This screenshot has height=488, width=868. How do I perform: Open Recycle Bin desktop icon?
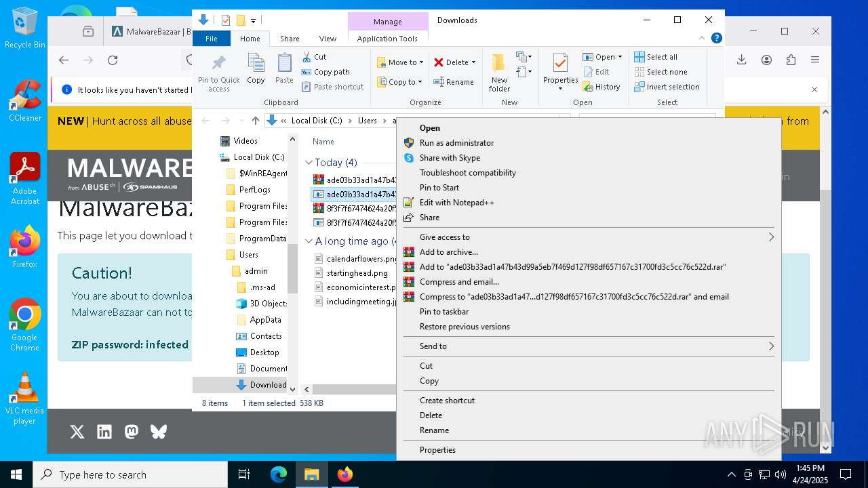point(24,28)
